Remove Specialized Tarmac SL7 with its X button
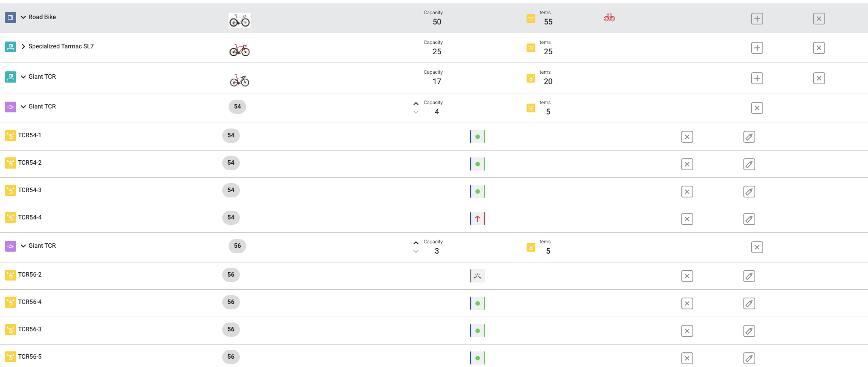The width and height of the screenshot is (868, 367). coord(819,48)
